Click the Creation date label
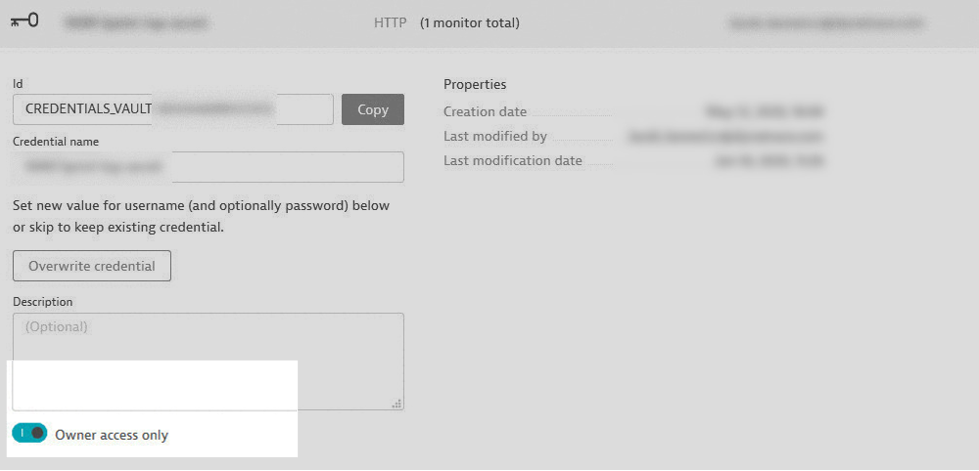This screenshot has width=979, height=471. 485,112
